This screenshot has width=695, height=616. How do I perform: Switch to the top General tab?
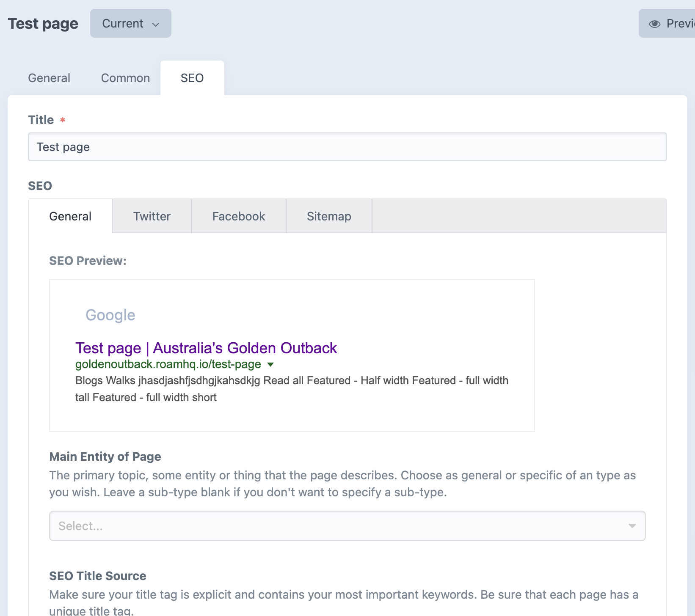click(x=49, y=78)
